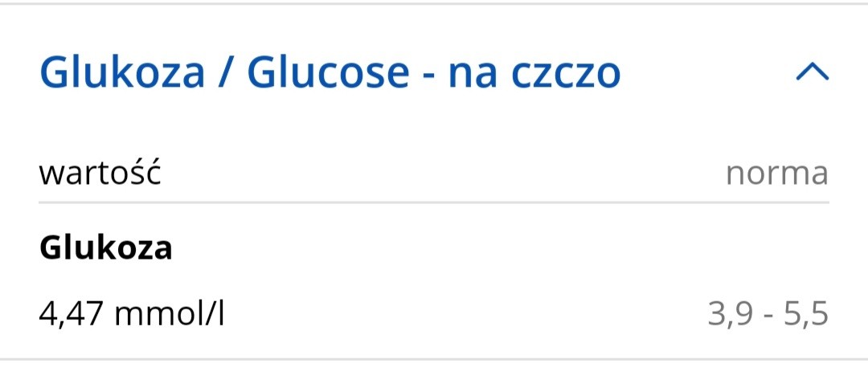The image size is (868, 392).
Task: Click the "mmol/l" unit text
Action: click(169, 314)
